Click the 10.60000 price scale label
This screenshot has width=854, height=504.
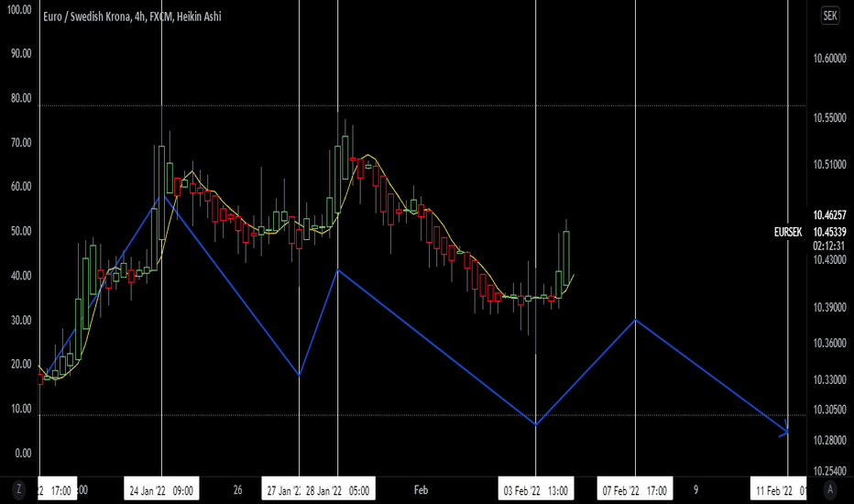point(829,59)
